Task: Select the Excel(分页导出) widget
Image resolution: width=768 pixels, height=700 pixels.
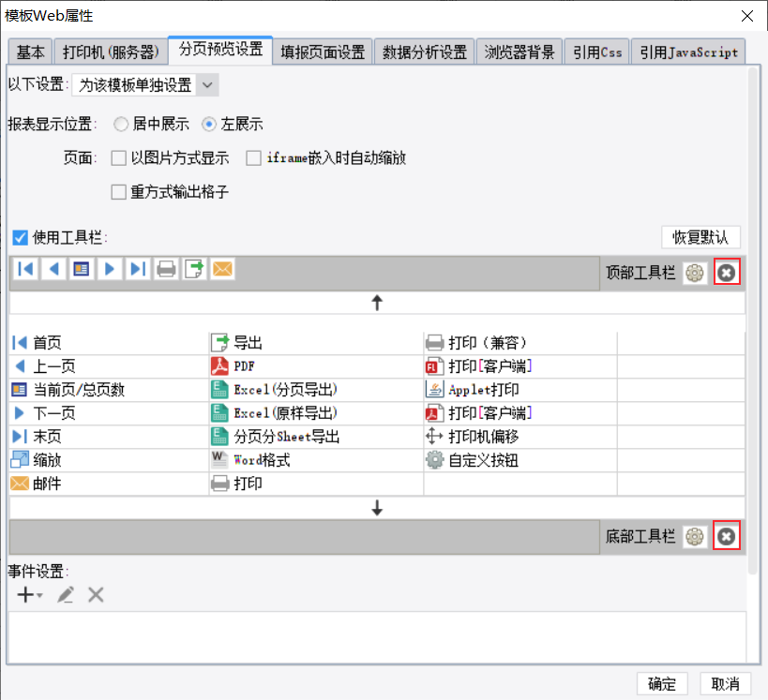Action: [316, 390]
